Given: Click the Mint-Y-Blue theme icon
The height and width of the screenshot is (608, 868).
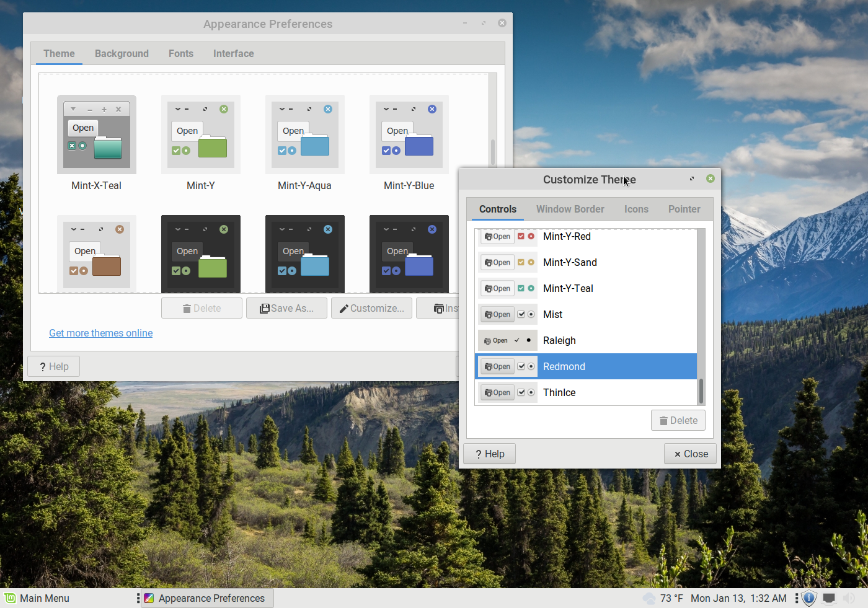Looking at the screenshot, I should pyautogui.click(x=409, y=134).
